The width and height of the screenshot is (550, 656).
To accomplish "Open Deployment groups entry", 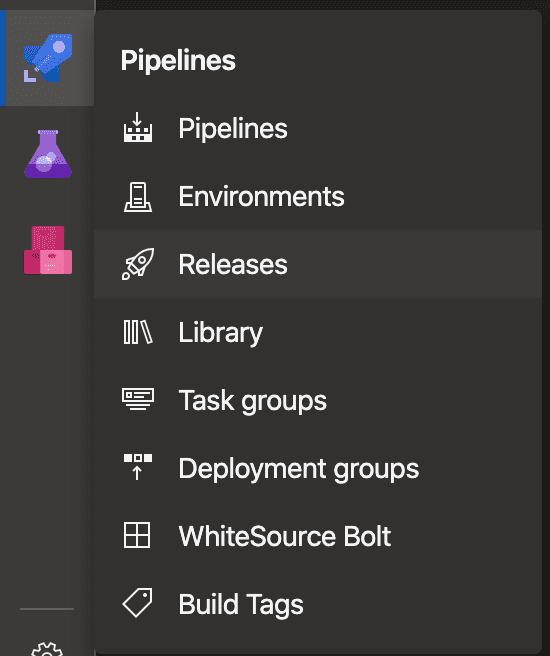I will click(318, 468).
